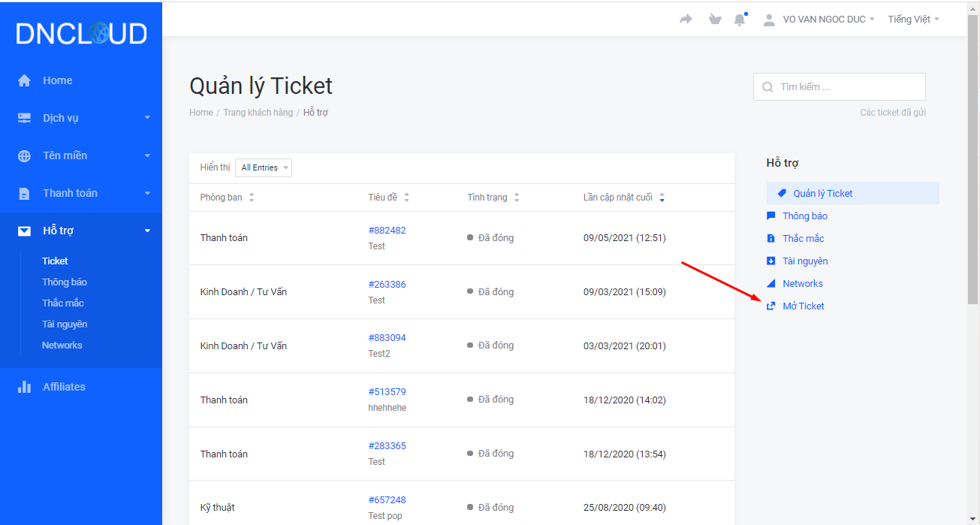Open Thông báo in left sidebar submenu
The height and width of the screenshot is (525, 980).
point(65,282)
